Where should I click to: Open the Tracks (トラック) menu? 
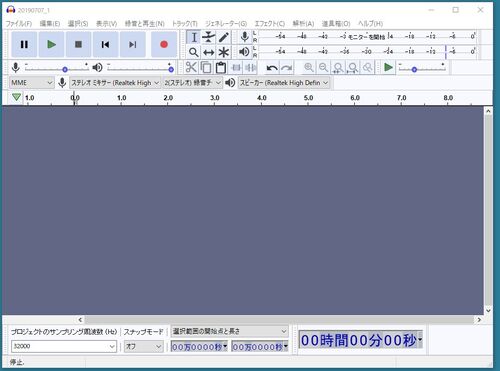(185, 24)
